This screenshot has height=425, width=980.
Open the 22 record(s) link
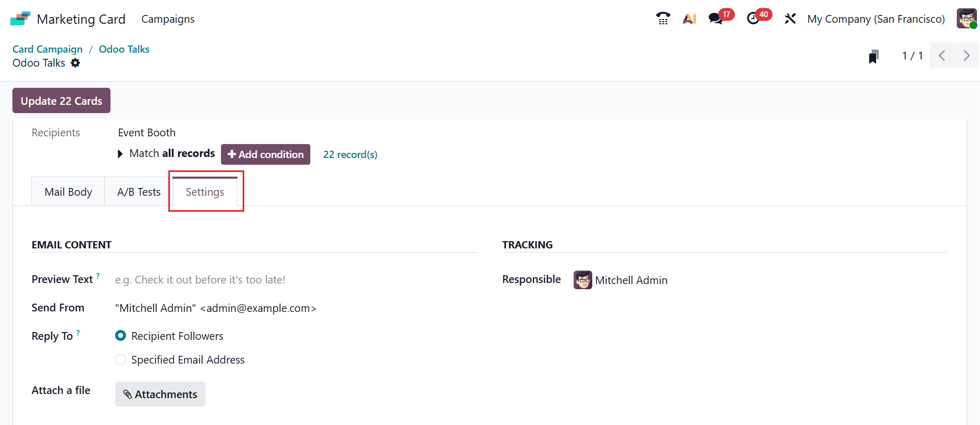(350, 154)
